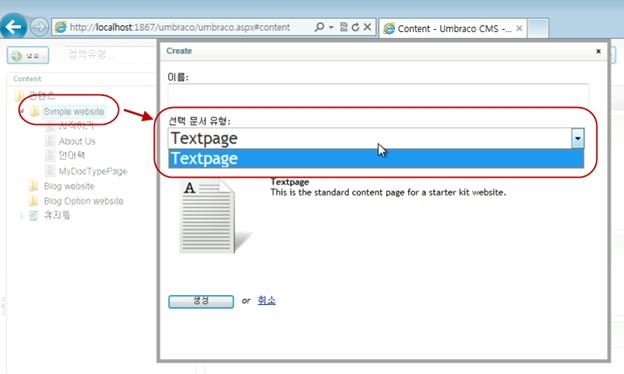Click the root content folder icon
This screenshot has width=624, height=374.
pyautogui.click(x=19, y=96)
